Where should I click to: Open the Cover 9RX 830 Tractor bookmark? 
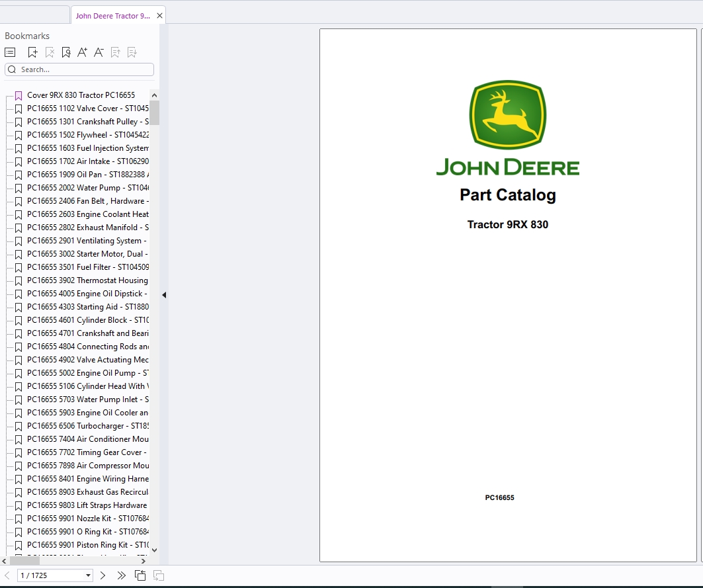[81, 95]
